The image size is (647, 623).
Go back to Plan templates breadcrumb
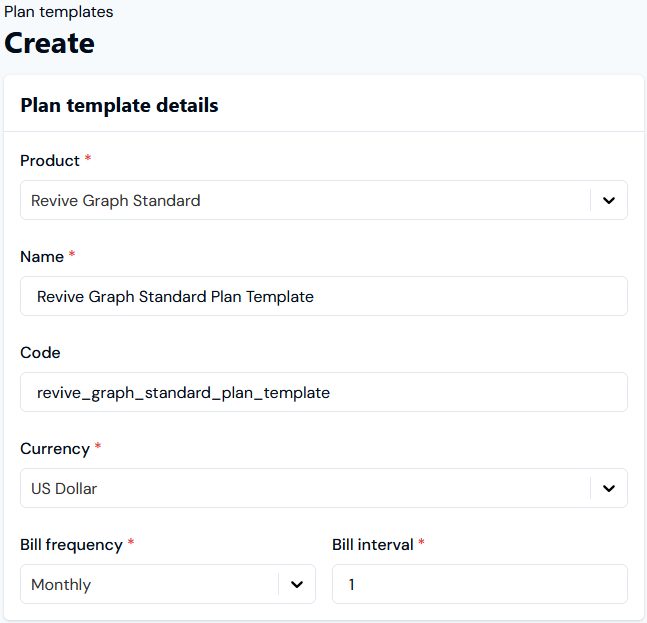pos(59,12)
